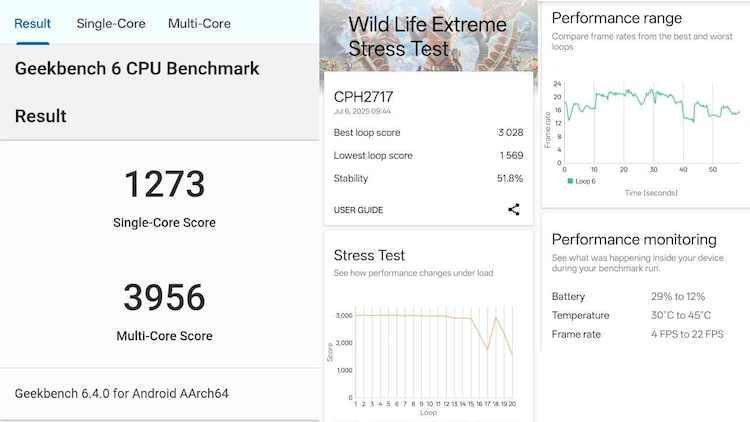The image size is (750, 422).
Task: Click the Stress Test score line chart
Action: pos(430,350)
